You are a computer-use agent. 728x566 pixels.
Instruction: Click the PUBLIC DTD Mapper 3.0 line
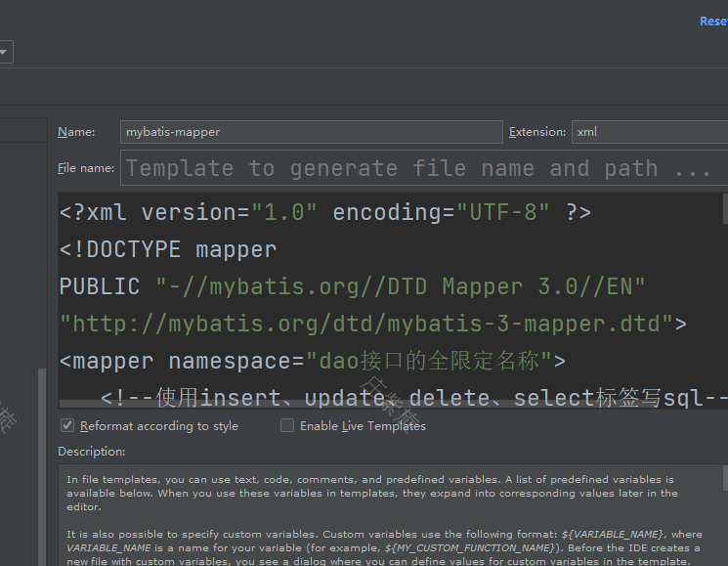352,286
